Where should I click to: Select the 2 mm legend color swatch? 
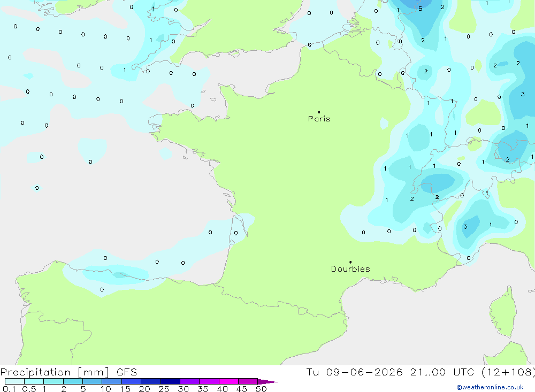(73, 381)
